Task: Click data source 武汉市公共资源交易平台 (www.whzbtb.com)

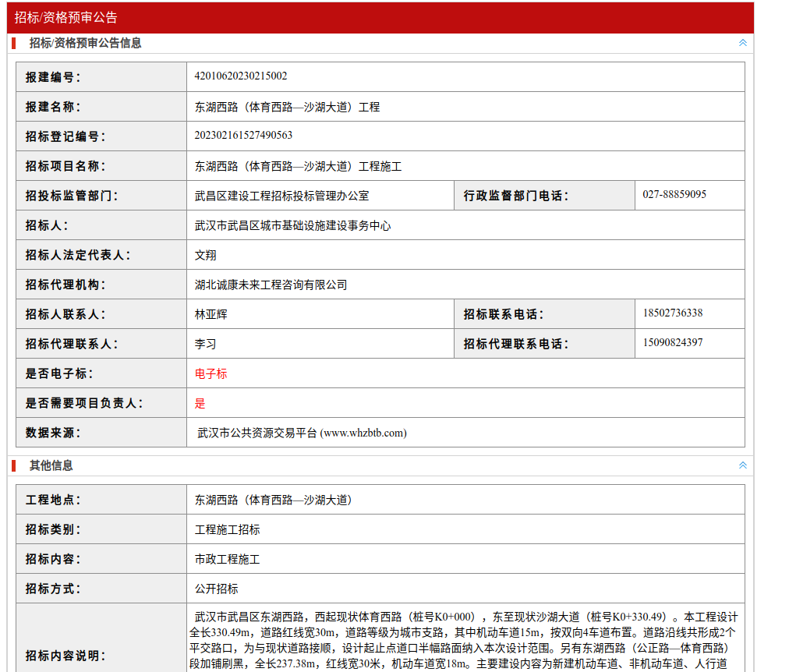Action: [302, 433]
